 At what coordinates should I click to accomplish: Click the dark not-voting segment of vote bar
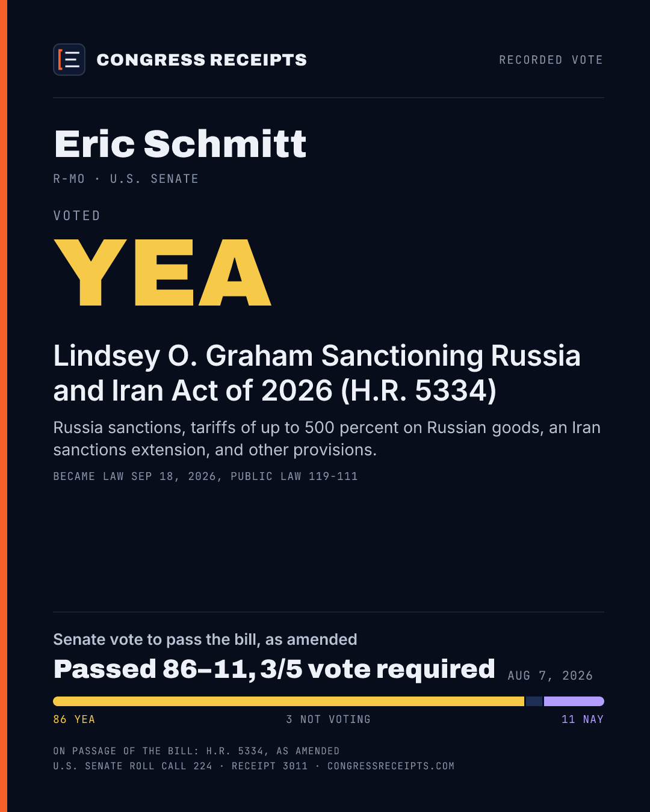pos(534,701)
